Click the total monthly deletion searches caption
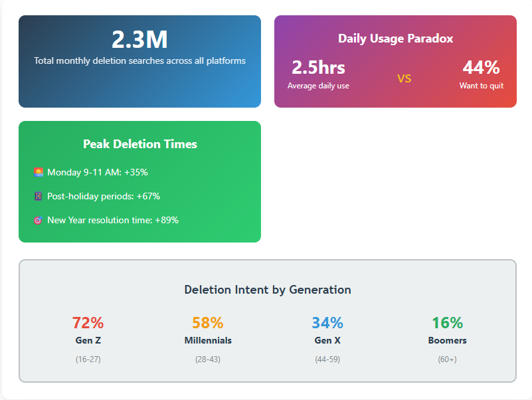 (x=139, y=61)
